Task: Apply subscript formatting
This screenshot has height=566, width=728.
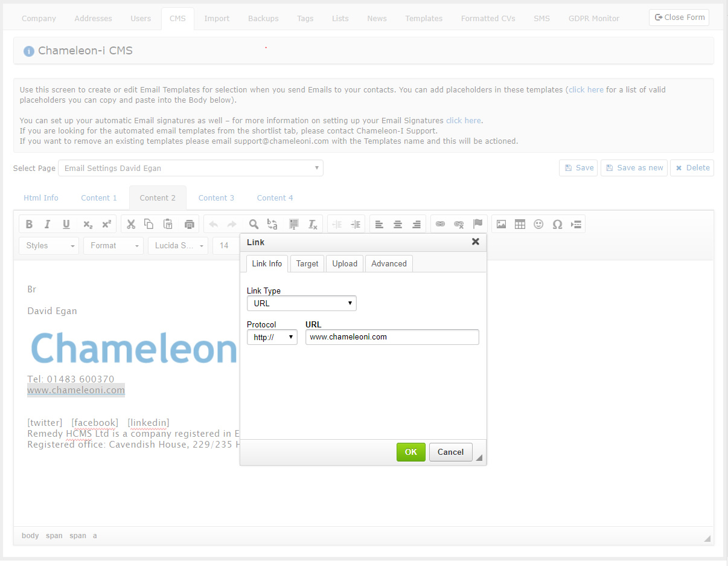Action: (88, 224)
